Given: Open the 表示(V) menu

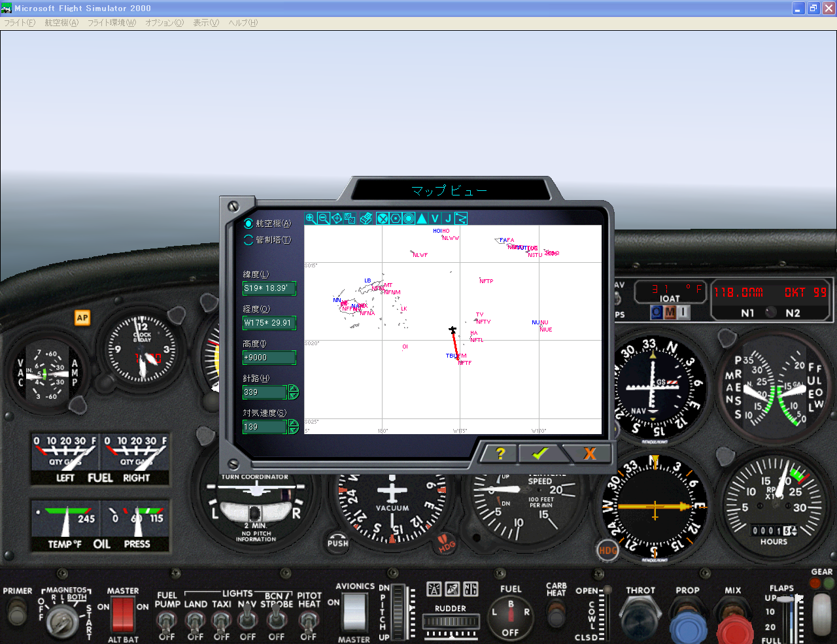Looking at the screenshot, I should click(x=206, y=23).
